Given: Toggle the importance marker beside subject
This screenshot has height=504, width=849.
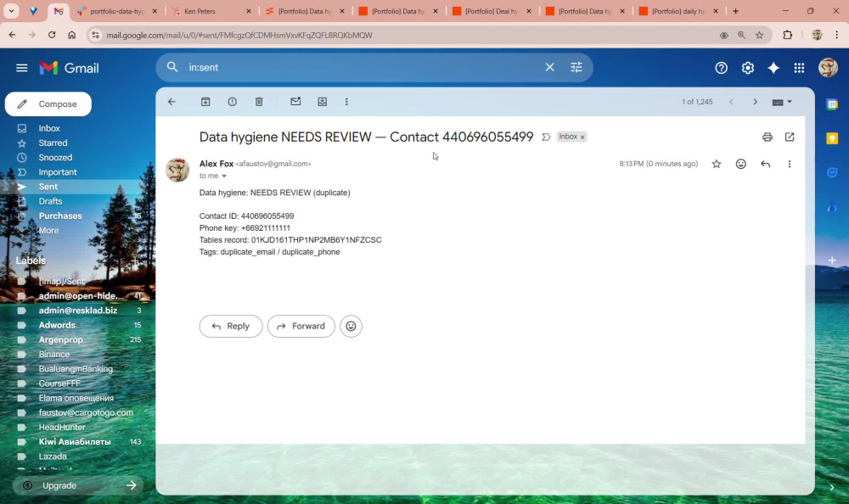Looking at the screenshot, I should [x=546, y=137].
